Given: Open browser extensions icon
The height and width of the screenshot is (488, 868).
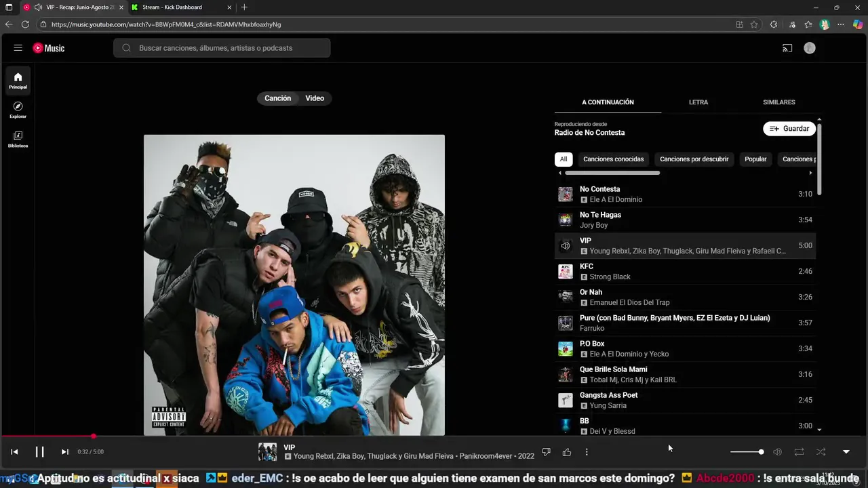Looking at the screenshot, I should click(x=774, y=24).
